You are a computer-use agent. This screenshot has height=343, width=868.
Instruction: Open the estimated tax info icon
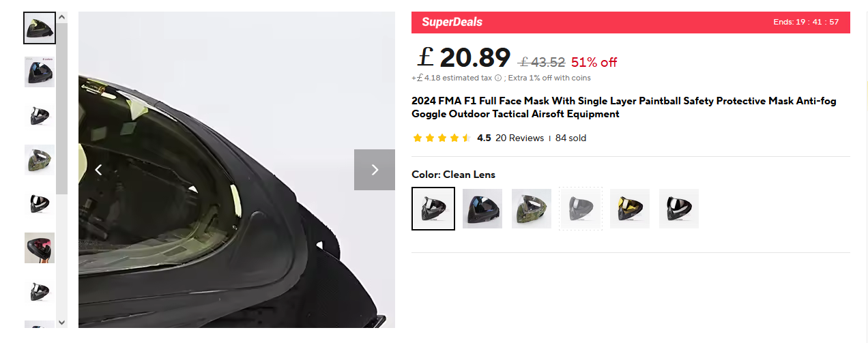[x=498, y=78]
